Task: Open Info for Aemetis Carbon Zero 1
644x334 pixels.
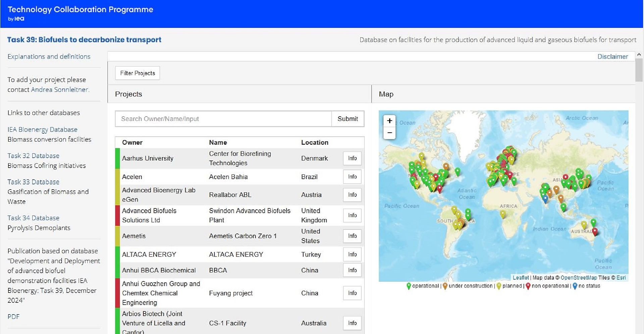Action: (x=352, y=236)
